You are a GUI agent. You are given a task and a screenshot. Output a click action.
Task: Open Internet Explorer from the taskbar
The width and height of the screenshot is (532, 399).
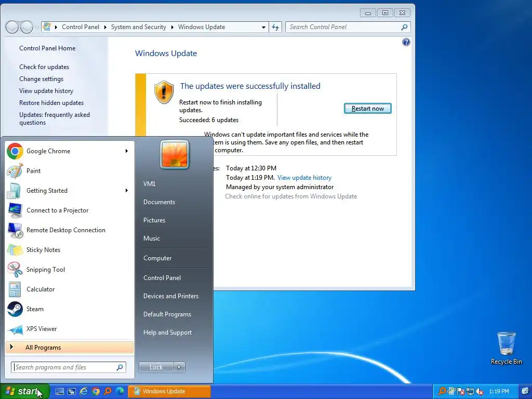pyautogui.click(x=84, y=391)
